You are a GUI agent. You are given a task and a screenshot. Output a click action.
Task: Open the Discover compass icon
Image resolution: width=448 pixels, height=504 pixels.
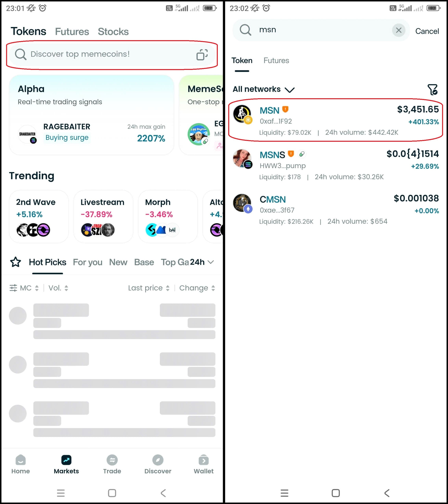coord(158,460)
